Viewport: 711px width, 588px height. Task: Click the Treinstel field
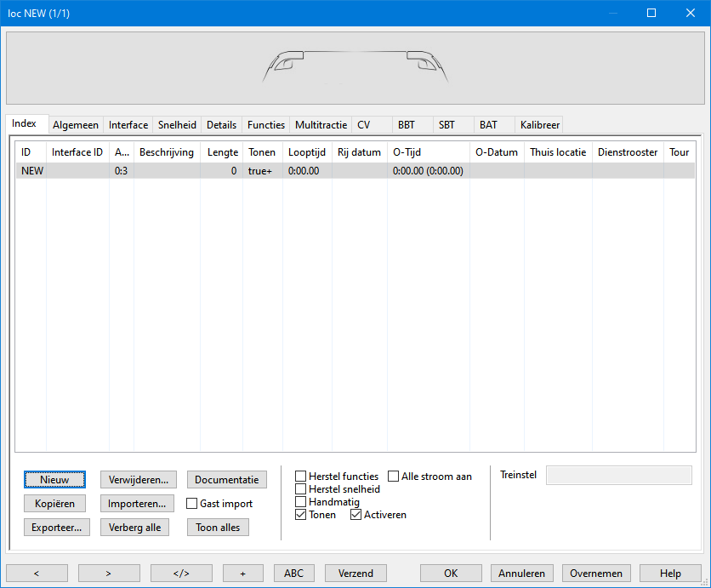[x=618, y=476]
